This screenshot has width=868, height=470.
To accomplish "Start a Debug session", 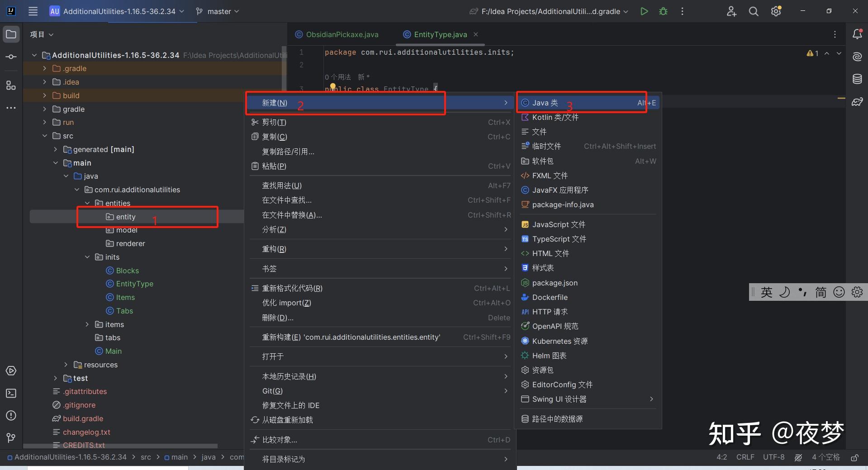I will click(663, 11).
